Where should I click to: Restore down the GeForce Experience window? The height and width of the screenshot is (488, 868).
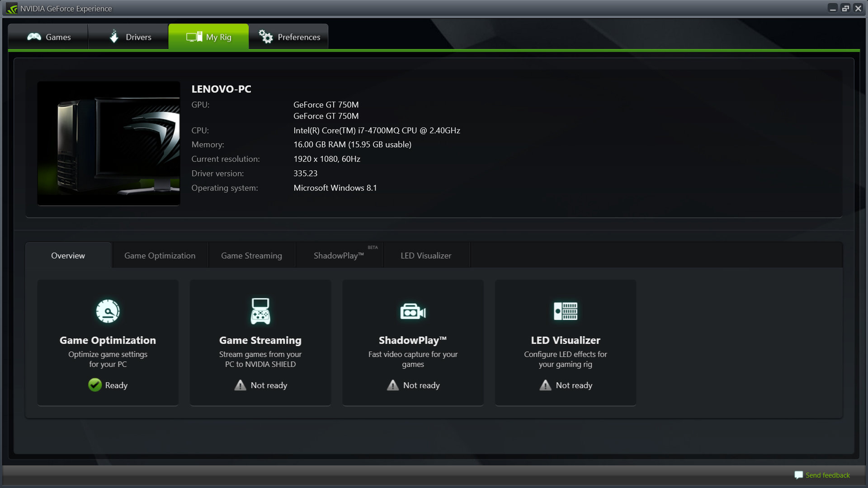[845, 9]
